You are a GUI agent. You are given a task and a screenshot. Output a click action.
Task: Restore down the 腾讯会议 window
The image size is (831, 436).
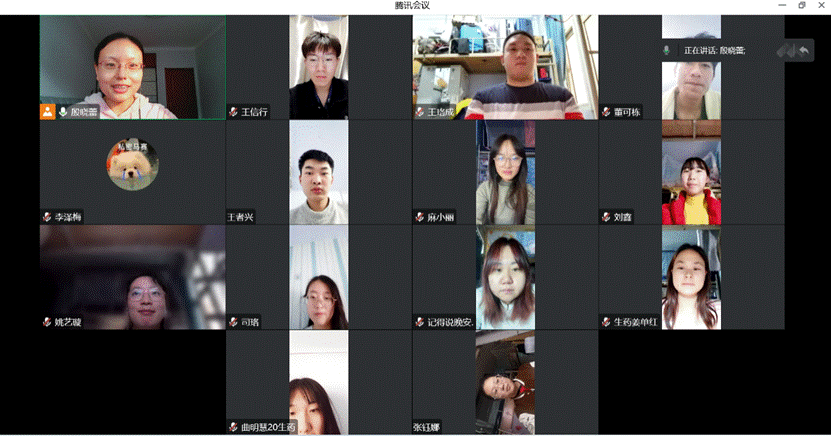click(802, 5)
